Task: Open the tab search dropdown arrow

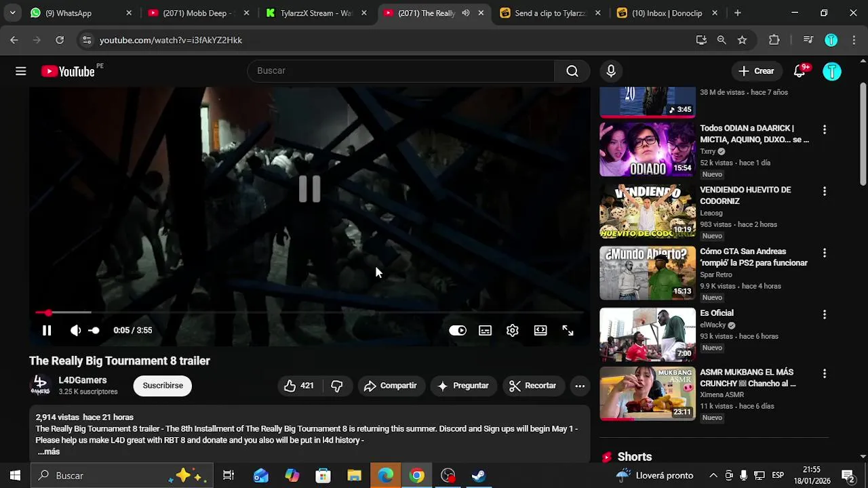Action: [12, 13]
